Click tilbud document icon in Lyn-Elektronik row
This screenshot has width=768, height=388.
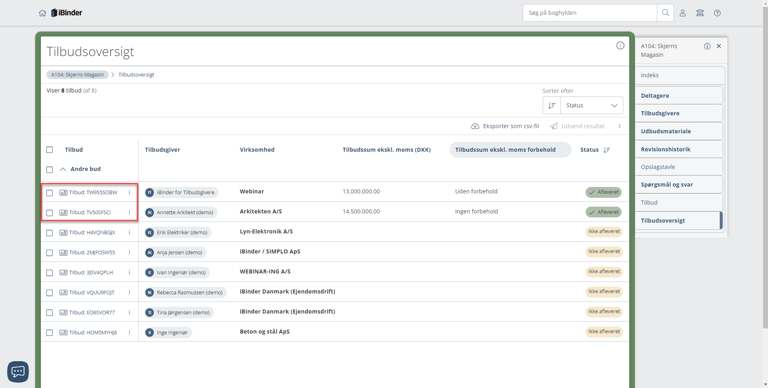63,233
